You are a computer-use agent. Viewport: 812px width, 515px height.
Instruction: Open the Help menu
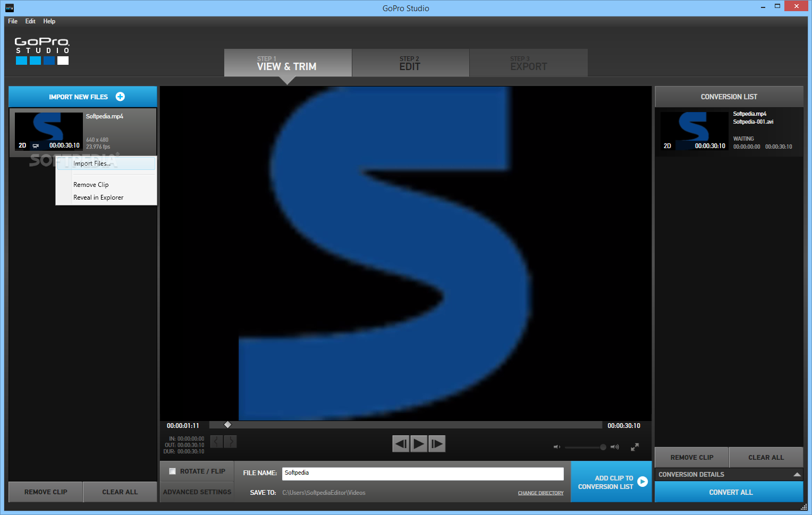pyautogui.click(x=49, y=21)
